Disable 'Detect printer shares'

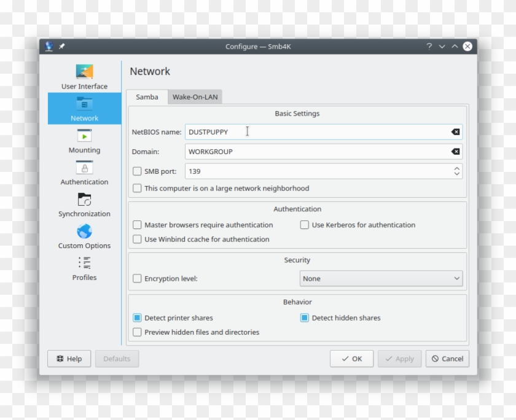[x=137, y=318]
